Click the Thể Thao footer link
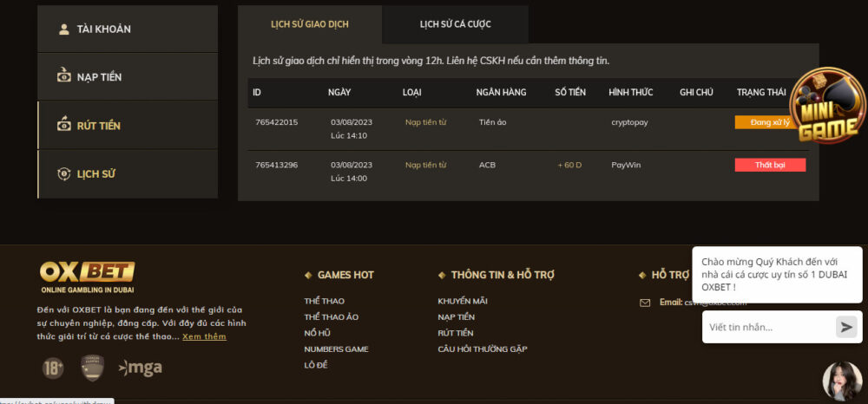 point(324,301)
